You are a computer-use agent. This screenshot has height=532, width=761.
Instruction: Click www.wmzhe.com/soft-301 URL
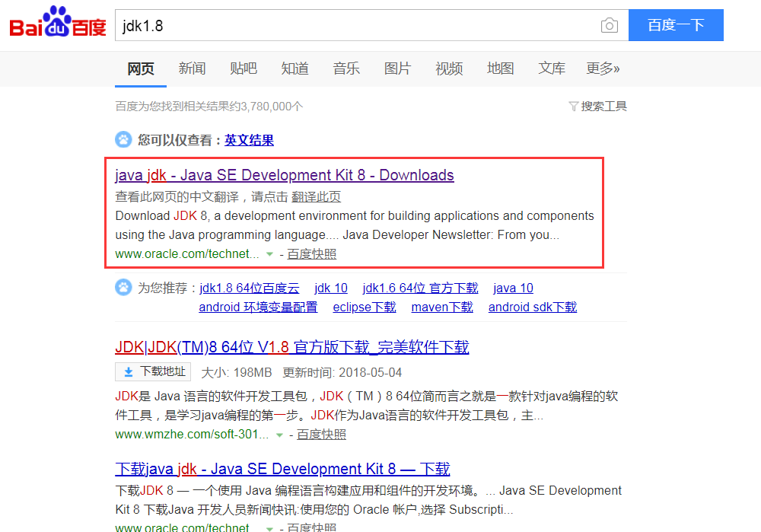[x=193, y=435]
